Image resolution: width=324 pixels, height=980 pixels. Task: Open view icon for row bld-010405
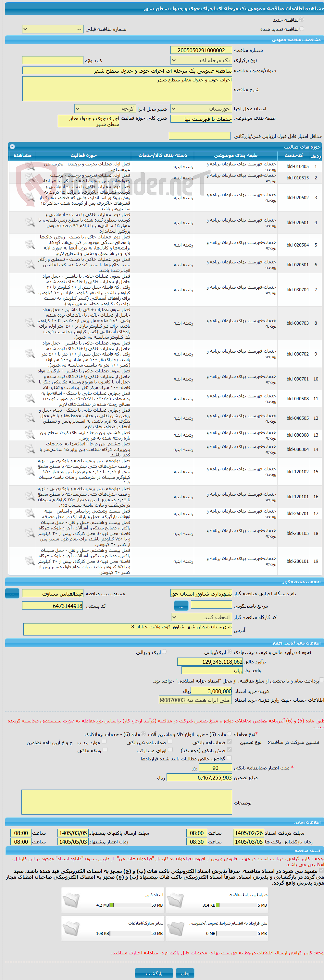30,167
